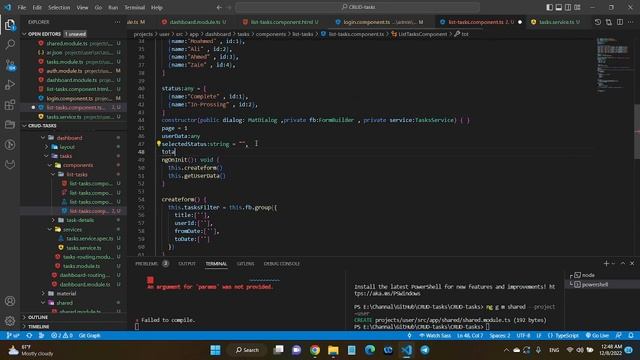The width and height of the screenshot is (640, 360).
Task: Switch to the Problems panel tab
Action: (147, 264)
